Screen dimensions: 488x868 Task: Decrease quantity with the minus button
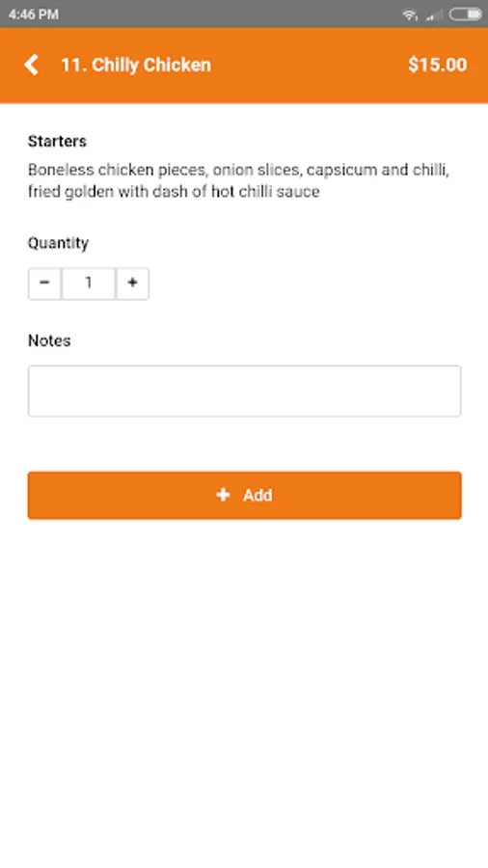click(x=44, y=284)
